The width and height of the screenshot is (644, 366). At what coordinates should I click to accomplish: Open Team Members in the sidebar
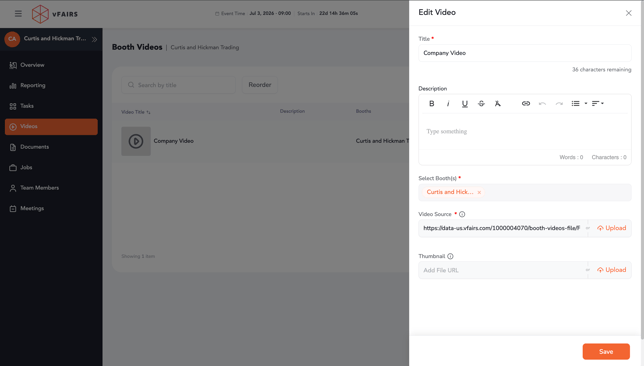[x=51, y=188]
